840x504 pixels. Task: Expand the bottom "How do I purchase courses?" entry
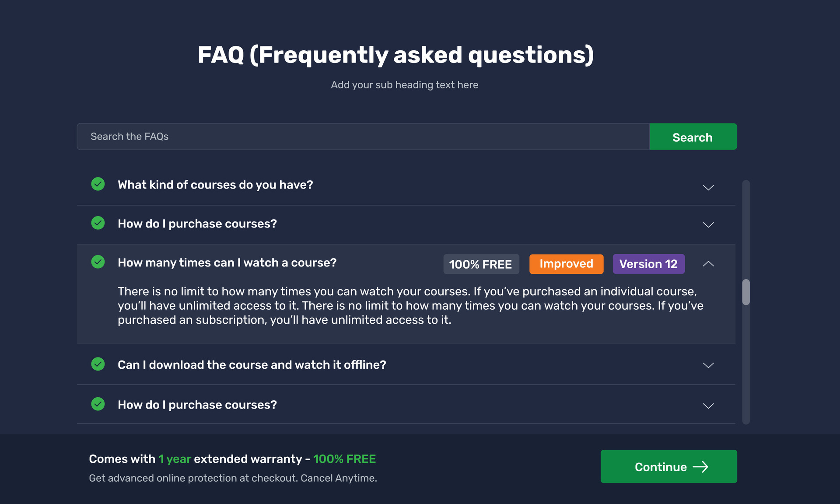coord(708,406)
